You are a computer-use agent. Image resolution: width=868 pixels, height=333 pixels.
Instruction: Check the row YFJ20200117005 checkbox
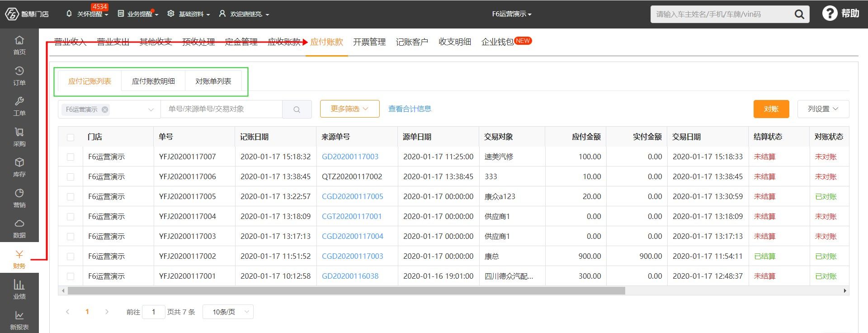tap(71, 197)
